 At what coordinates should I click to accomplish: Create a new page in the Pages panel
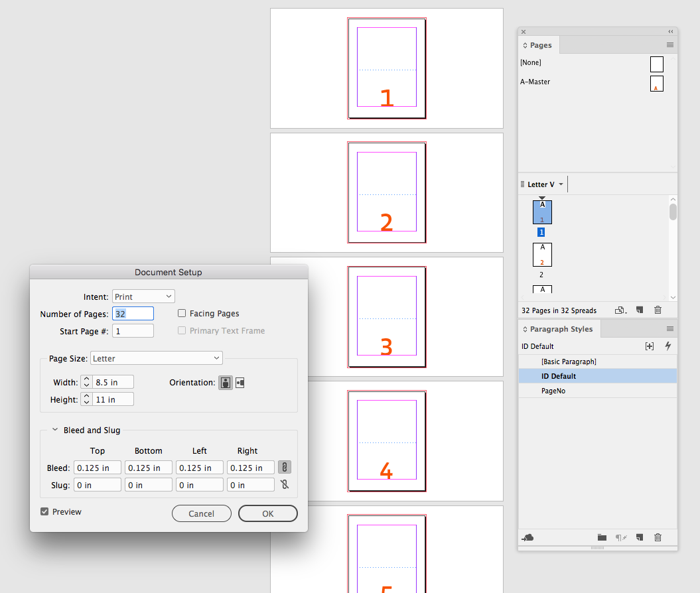640,310
